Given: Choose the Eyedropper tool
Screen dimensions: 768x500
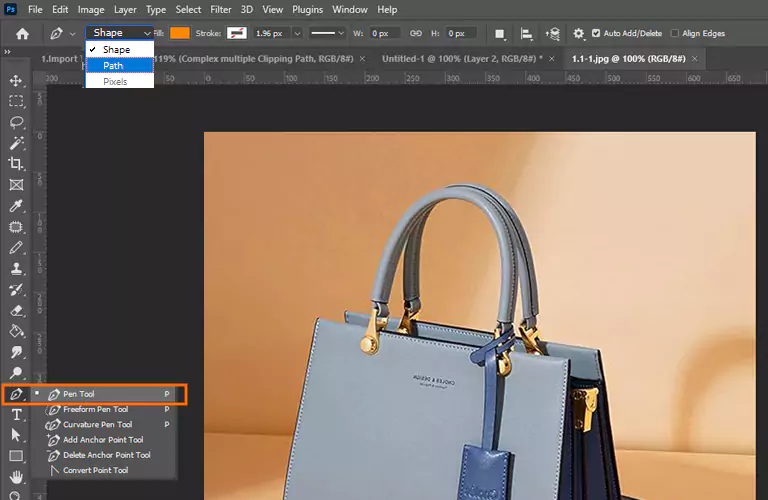Looking at the screenshot, I should tap(16, 206).
